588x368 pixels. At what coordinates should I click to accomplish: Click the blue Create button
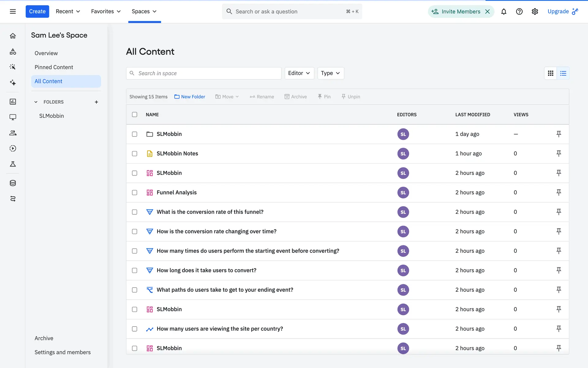[37, 11]
